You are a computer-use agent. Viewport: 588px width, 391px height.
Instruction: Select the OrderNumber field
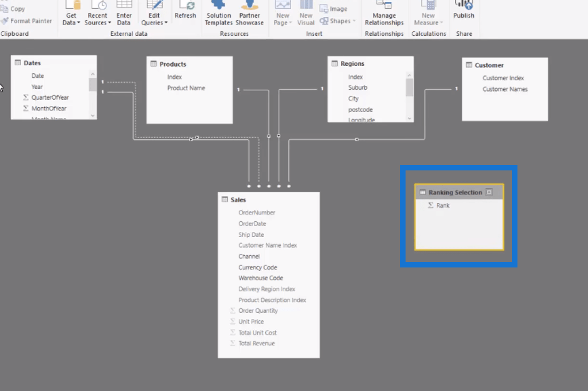coord(257,212)
